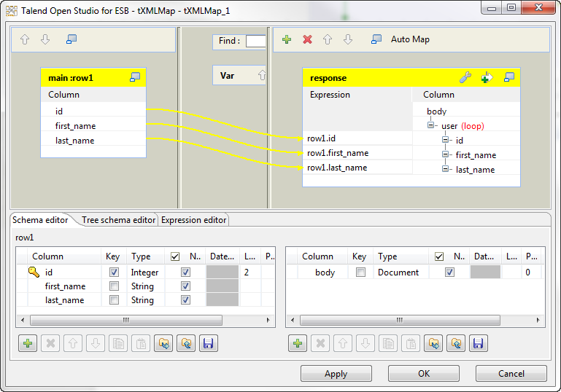Open the wrench settings of response table

[465, 77]
